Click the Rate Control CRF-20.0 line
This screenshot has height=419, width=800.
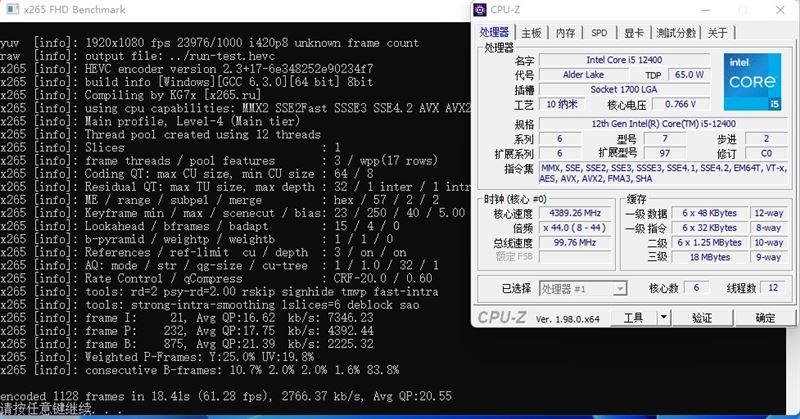(216, 279)
